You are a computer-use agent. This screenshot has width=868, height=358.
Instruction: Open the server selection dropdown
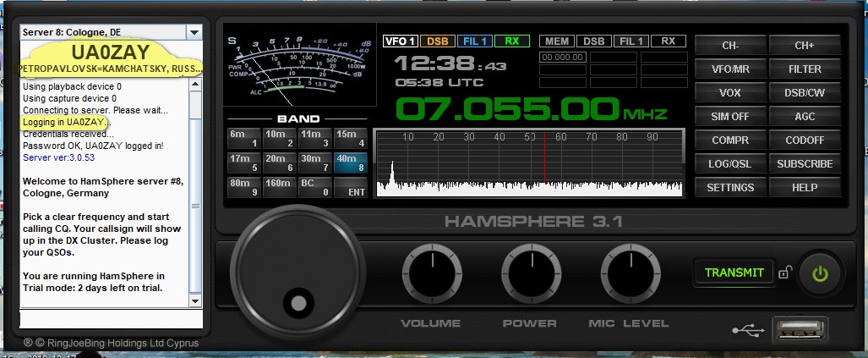coord(194,32)
